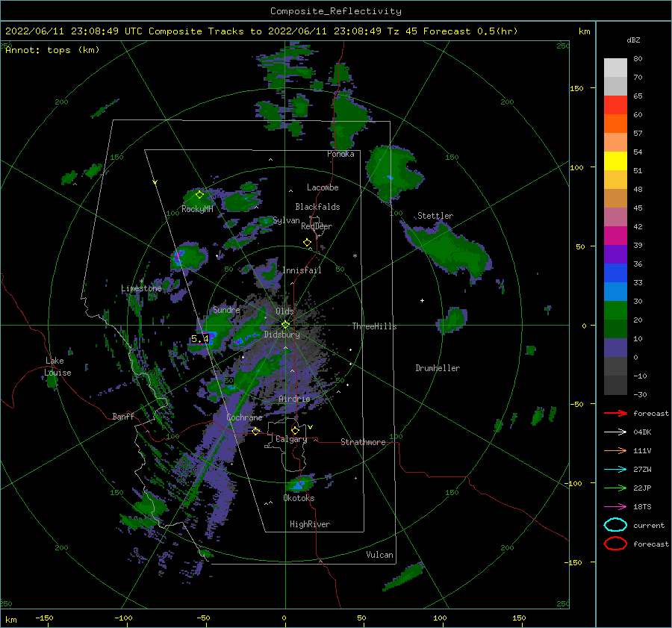
Task: Click the Lake Louise label
Action: point(57,367)
